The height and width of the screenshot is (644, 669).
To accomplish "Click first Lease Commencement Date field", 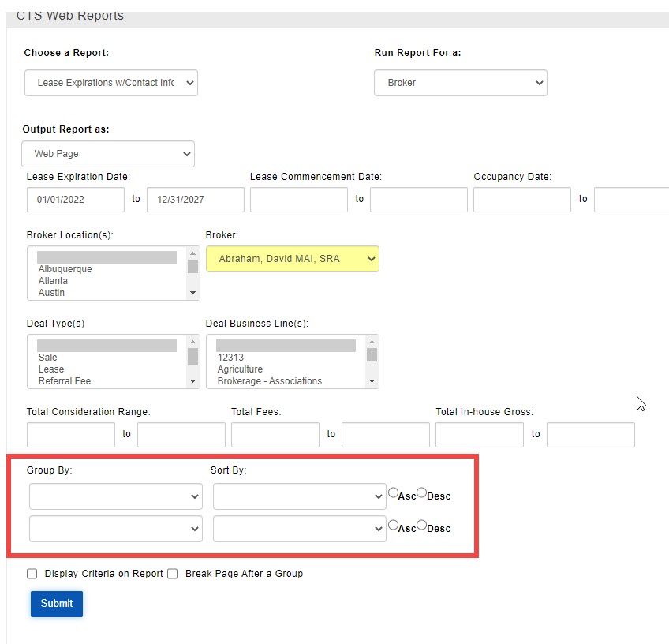I will click(298, 200).
